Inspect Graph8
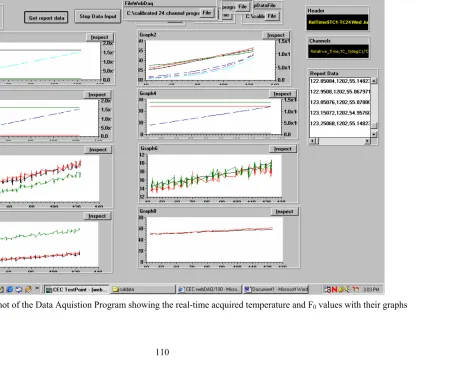 tap(285, 212)
